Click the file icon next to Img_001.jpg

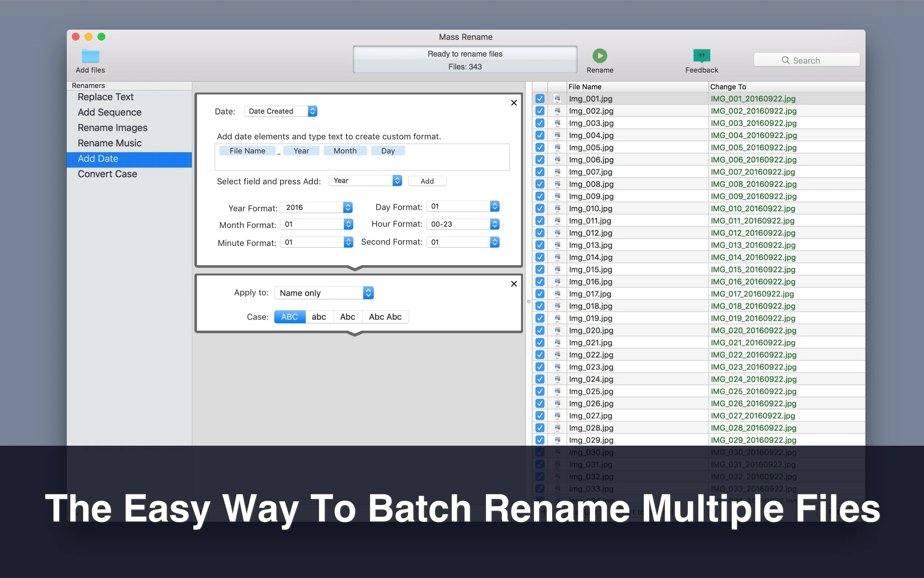[x=557, y=99]
